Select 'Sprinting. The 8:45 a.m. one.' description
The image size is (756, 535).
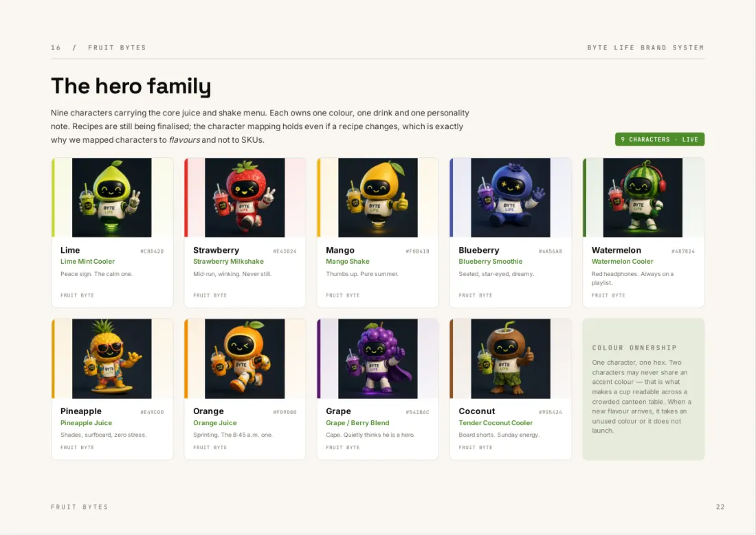233,435
